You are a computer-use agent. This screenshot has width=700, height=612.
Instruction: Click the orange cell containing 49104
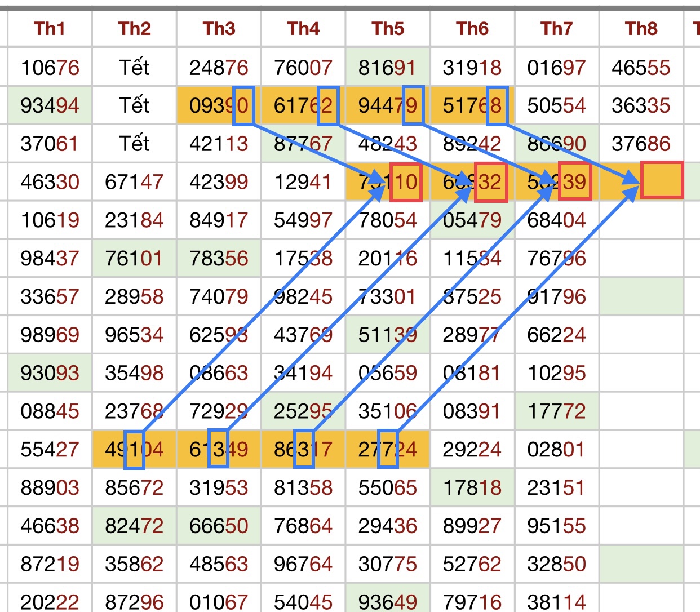click(x=134, y=450)
